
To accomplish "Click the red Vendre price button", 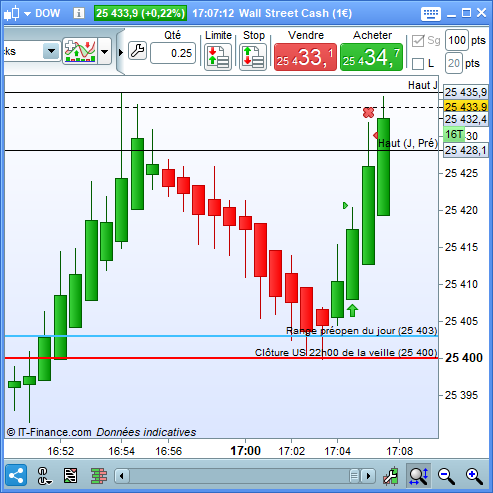I will (x=305, y=57).
